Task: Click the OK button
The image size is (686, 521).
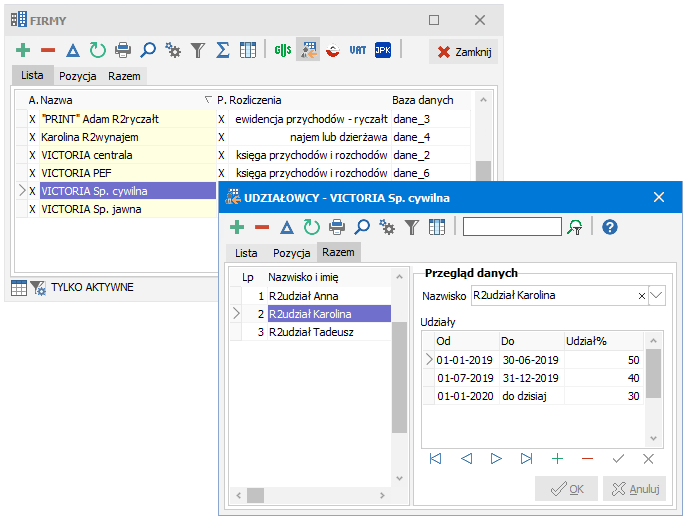Action: pyautogui.click(x=567, y=489)
